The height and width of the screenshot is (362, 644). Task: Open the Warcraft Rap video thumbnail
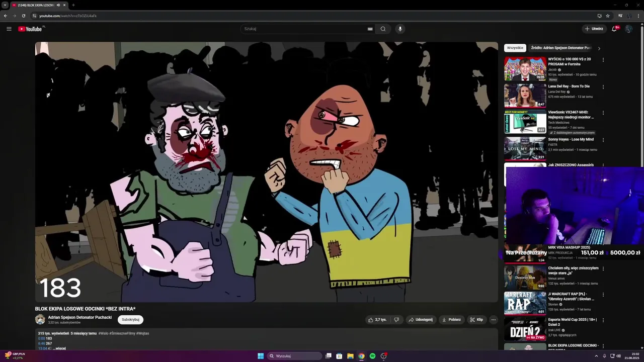click(525, 303)
